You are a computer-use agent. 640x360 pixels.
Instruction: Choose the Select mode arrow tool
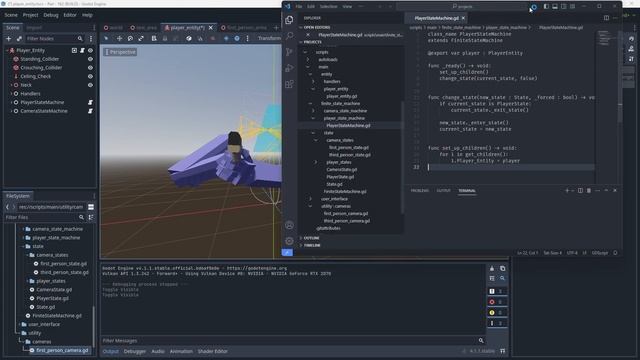[x=106, y=38]
